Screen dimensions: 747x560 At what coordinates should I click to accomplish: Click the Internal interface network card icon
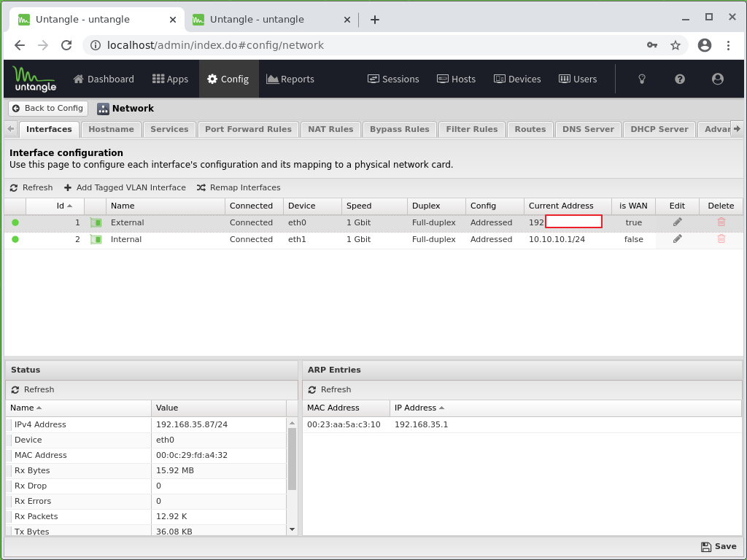click(x=96, y=239)
